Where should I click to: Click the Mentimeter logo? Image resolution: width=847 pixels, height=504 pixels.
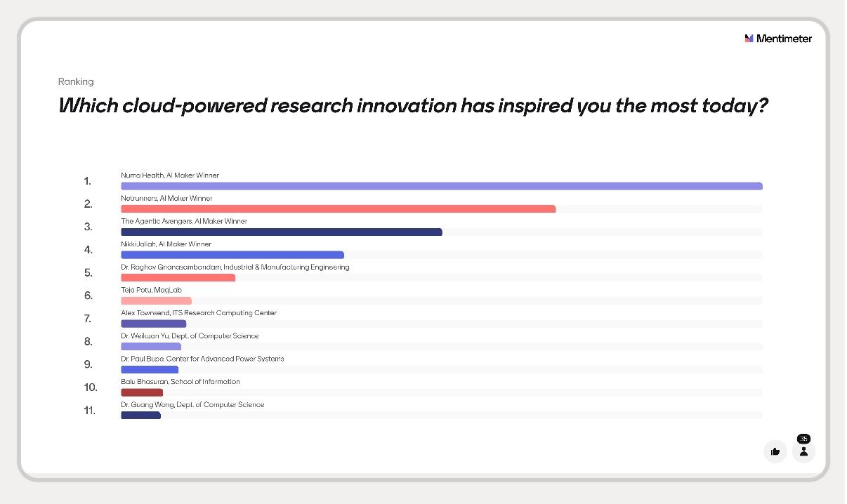tap(778, 39)
